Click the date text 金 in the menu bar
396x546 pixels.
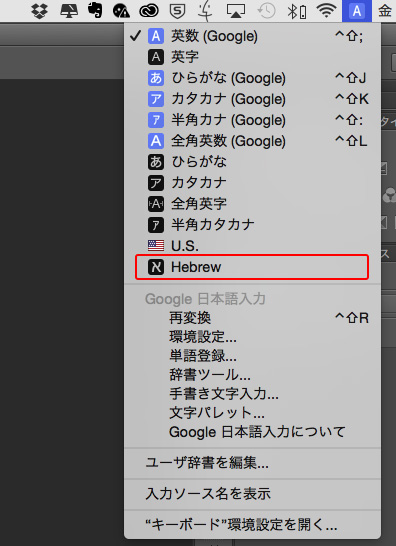tap(385, 11)
